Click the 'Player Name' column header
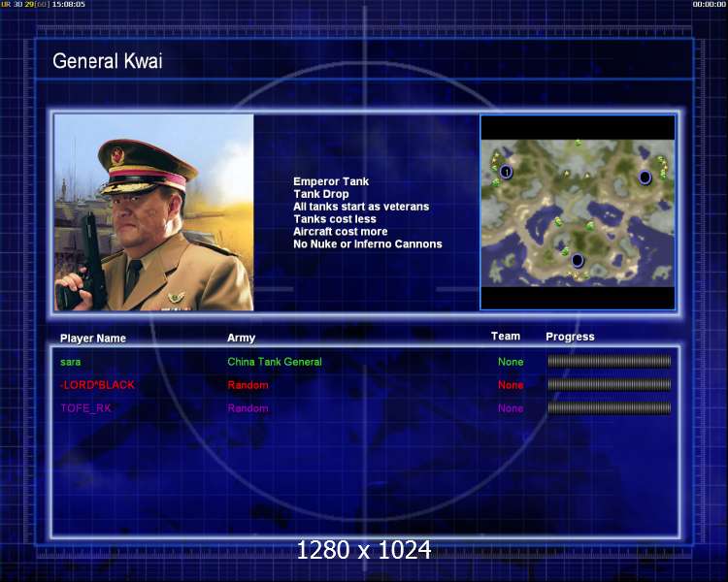This screenshot has height=582, width=728. tap(93, 339)
